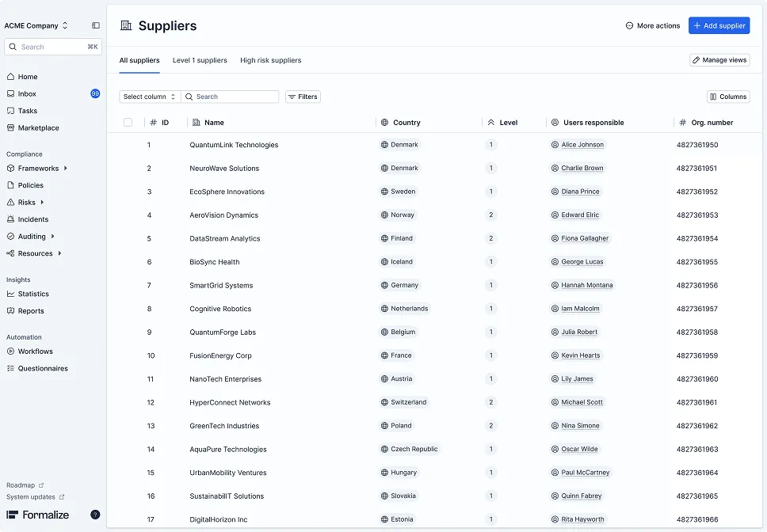Click the user icon beside Alice Johnson
The height and width of the screenshot is (532, 767).
(555, 145)
